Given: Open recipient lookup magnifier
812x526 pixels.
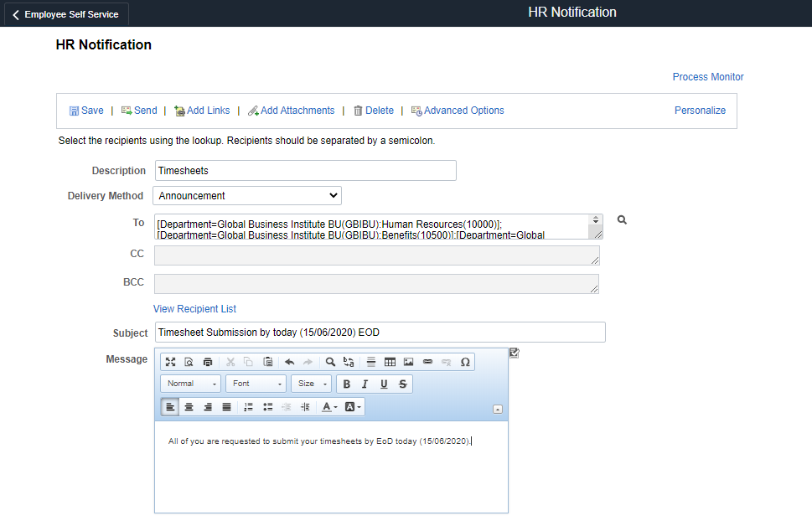Looking at the screenshot, I should (622, 220).
